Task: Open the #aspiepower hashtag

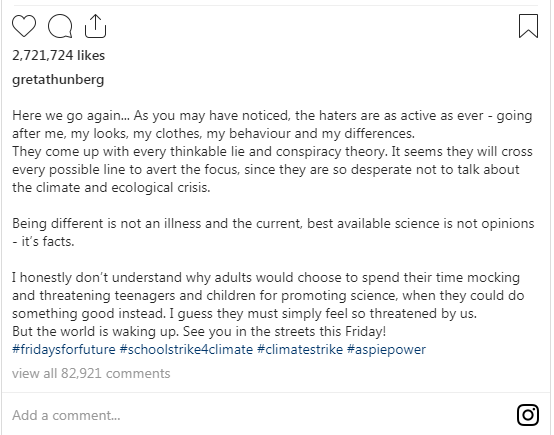Action: (x=386, y=349)
